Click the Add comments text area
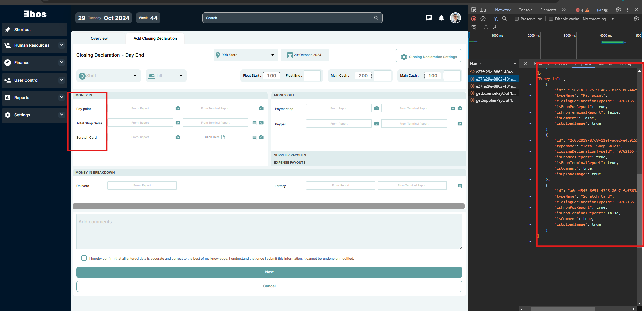 pos(269,231)
